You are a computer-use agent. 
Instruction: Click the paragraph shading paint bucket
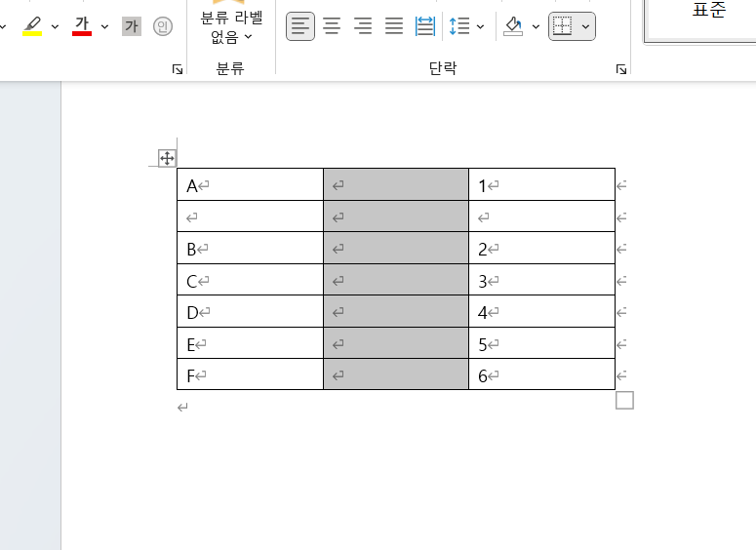(x=513, y=26)
